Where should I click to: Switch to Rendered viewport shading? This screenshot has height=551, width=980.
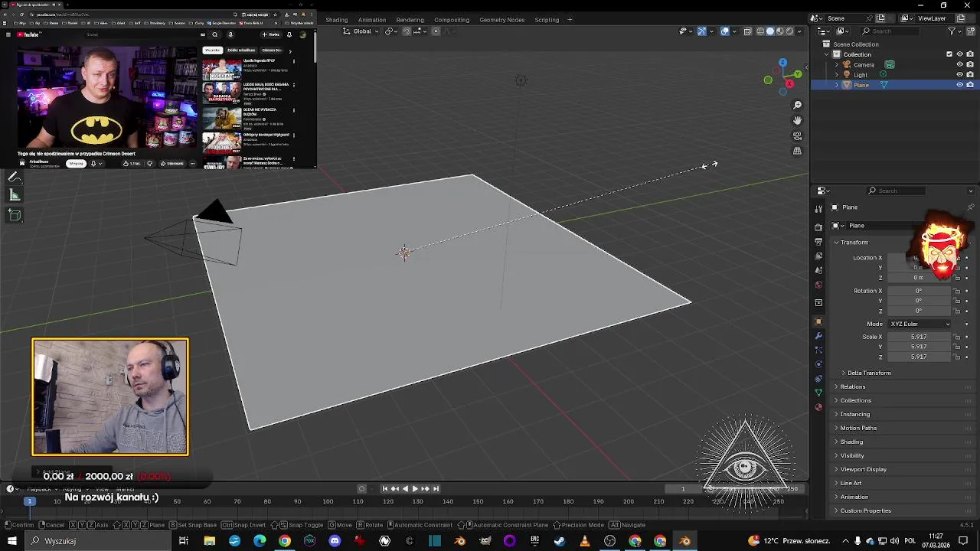[x=789, y=31]
